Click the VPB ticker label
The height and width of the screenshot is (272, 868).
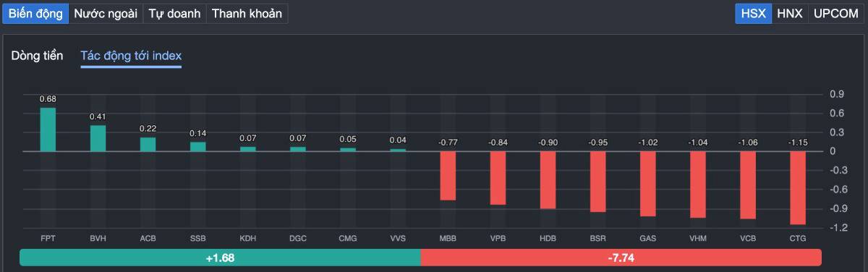point(498,238)
